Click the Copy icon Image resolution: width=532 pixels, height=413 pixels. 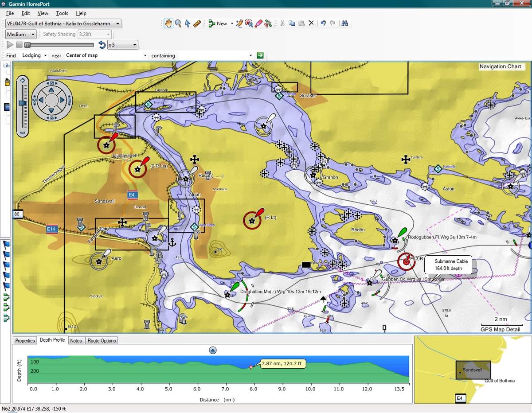point(292,23)
